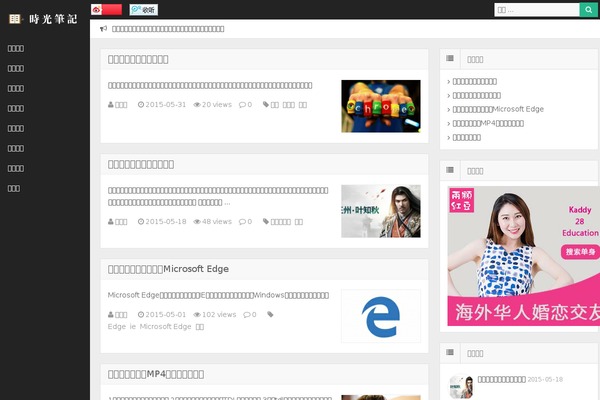Screen dimensions: 600x400
Task: Click the list icon above the ad widget
Action: tap(450, 170)
